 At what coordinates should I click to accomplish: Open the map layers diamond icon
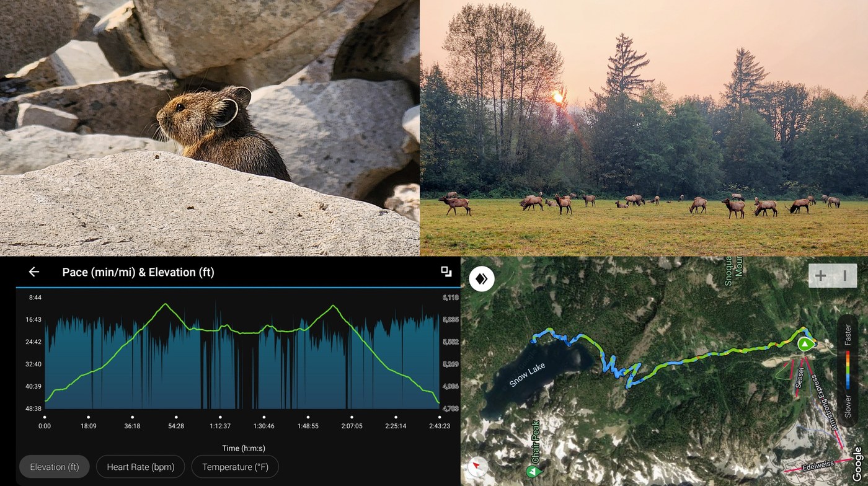point(481,279)
